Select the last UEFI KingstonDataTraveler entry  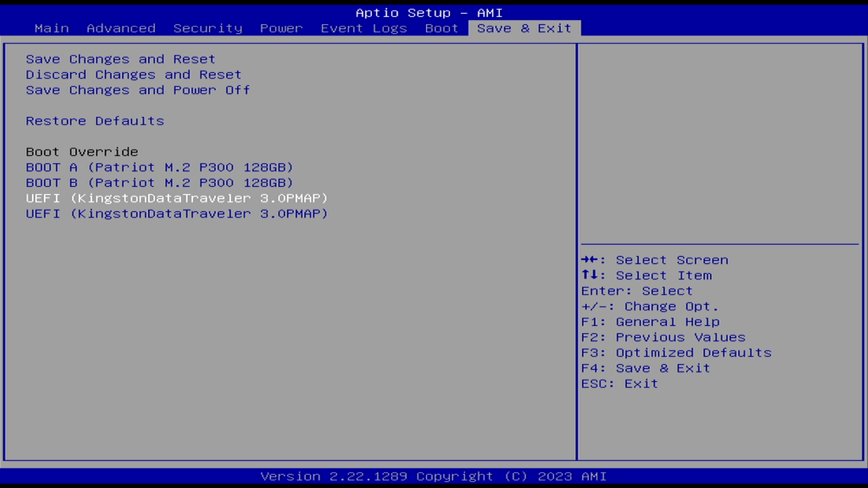176,214
